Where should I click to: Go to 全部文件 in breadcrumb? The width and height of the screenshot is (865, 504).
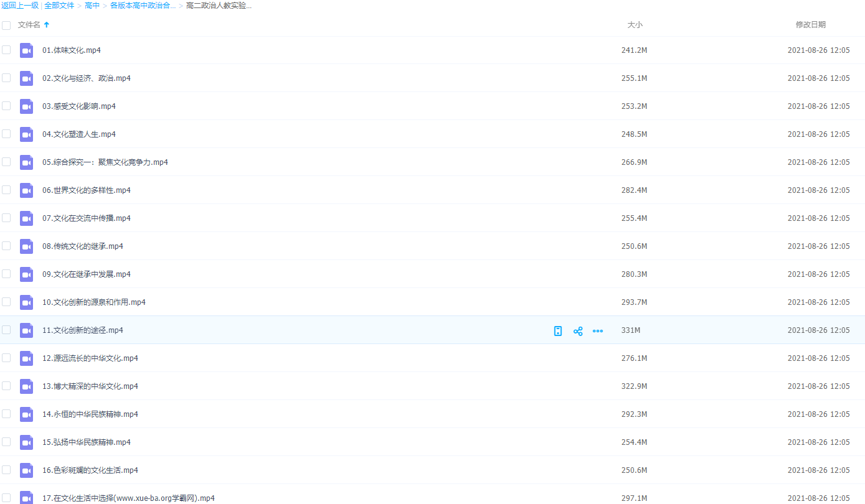(x=59, y=6)
